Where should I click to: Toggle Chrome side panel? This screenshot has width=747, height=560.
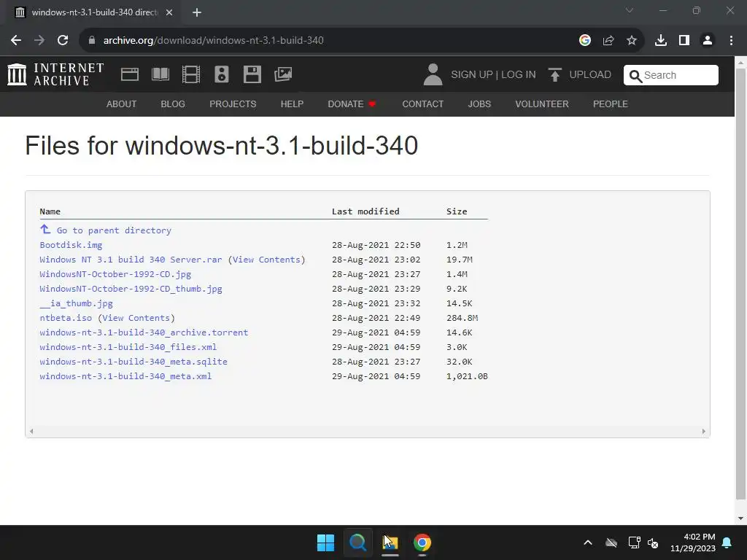(x=684, y=40)
